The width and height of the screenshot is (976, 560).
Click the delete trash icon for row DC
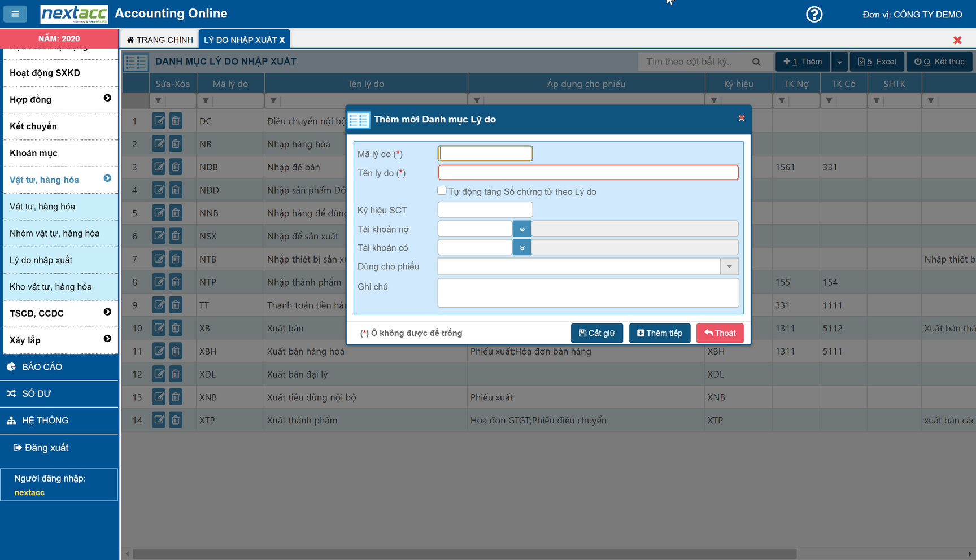tap(176, 121)
